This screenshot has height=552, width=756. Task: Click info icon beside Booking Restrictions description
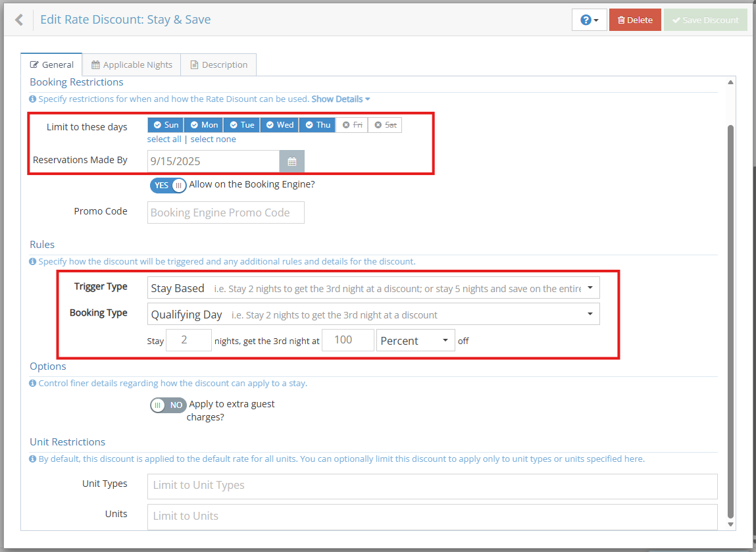click(33, 99)
